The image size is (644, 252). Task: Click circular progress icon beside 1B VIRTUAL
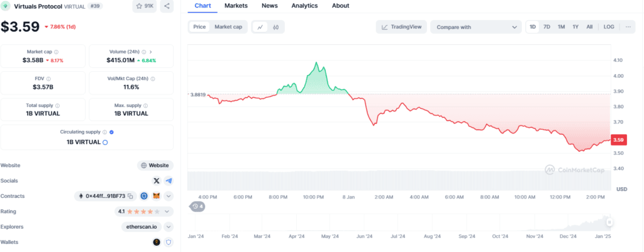coord(105,142)
